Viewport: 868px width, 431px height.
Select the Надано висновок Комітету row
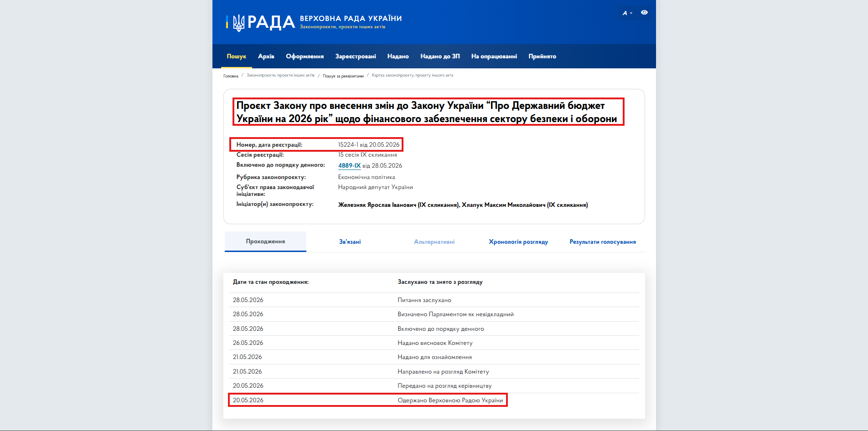pyautogui.click(x=434, y=343)
